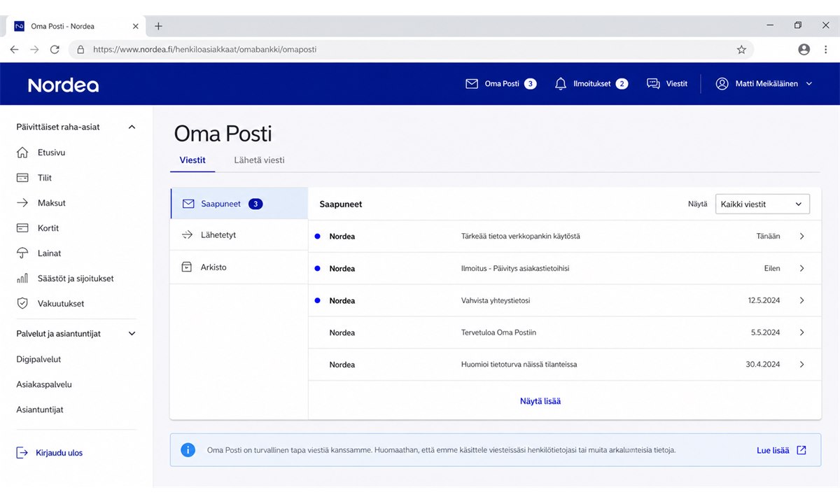Switch to Viestit tab
840x504 pixels.
pyautogui.click(x=192, y=160)
